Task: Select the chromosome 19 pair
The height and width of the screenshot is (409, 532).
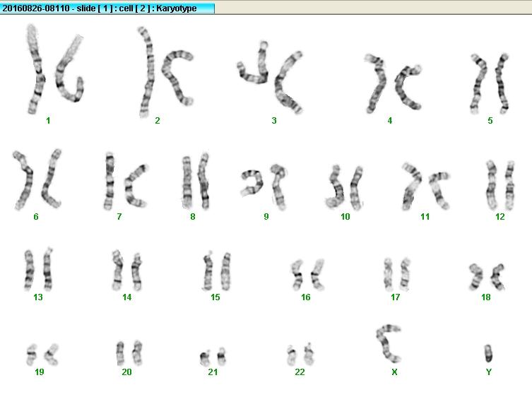Action: pyautogui.click(x=42, y=354)
